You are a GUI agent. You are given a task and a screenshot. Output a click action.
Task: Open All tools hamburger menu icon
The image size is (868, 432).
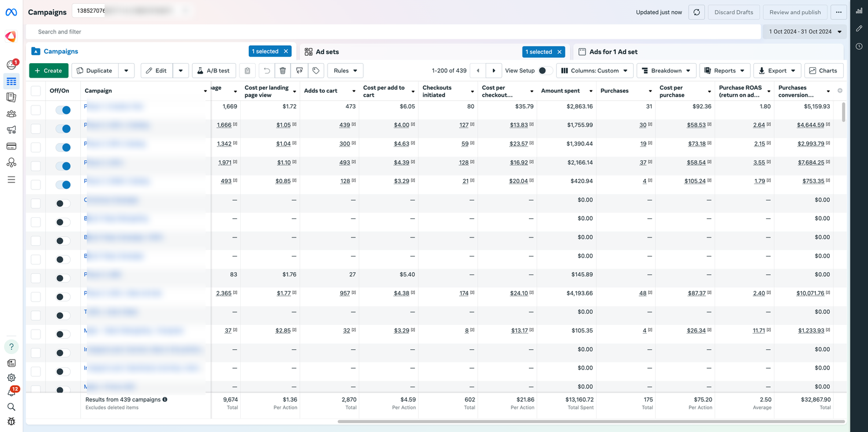click(11, 180)
